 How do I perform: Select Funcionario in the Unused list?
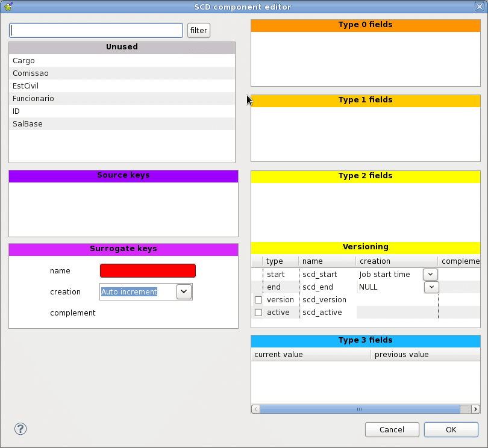click(x=33, y=99)
